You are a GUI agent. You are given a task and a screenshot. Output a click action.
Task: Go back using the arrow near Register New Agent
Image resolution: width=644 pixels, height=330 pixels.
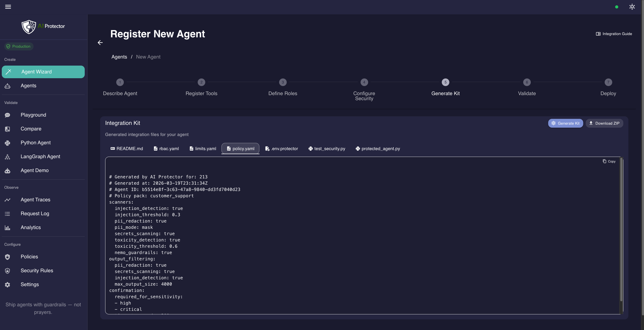pyautogui.click(x=100, y=42)
